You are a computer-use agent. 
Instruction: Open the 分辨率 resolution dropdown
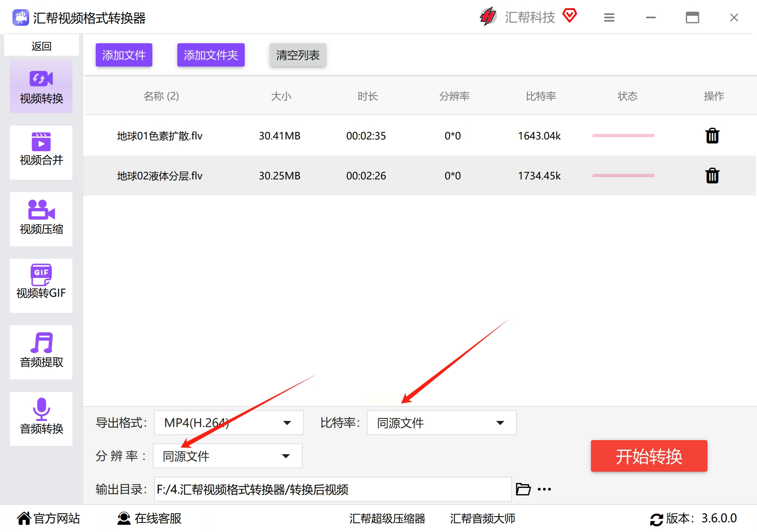tap(228, 456)
